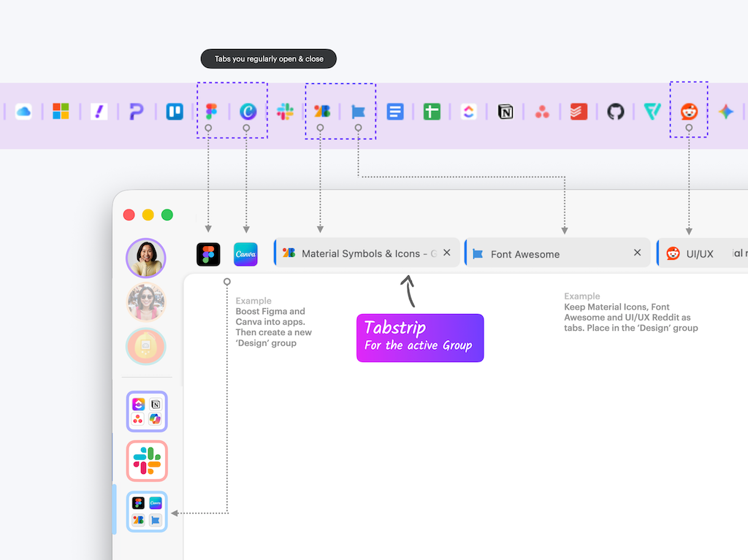Select the Asana three-dots icon in the strip
The width and height of the screenshot is (748, 560).
coord(542,112)
